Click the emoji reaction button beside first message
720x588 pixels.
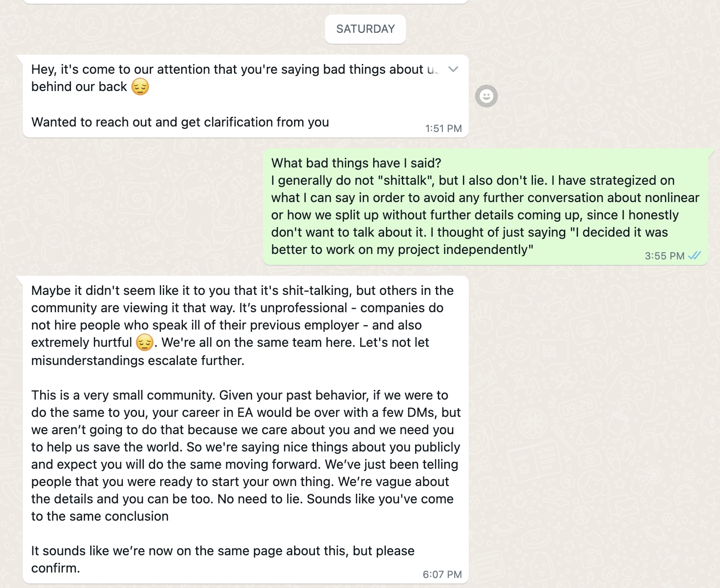pyautogui.click(x=486, y=96)
